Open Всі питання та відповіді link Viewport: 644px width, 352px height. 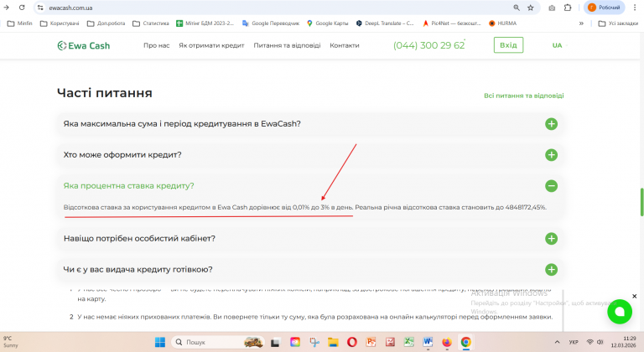tap(523, 96)
